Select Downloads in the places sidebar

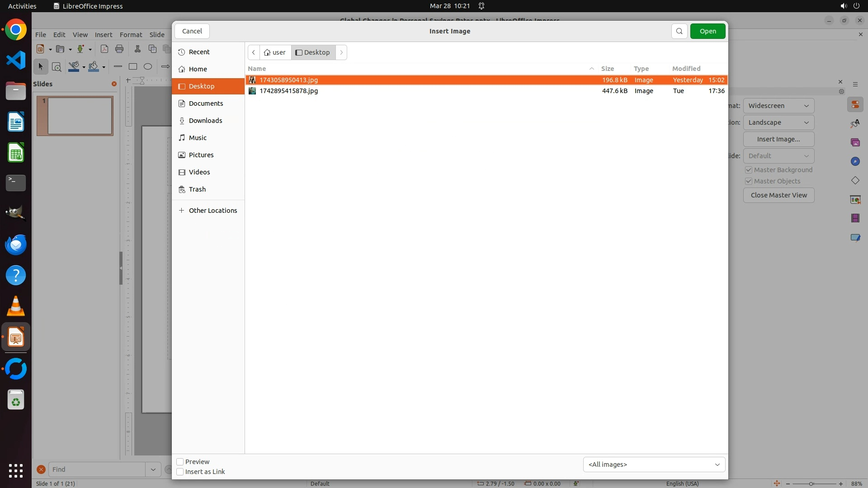click(x=205, y=121)
